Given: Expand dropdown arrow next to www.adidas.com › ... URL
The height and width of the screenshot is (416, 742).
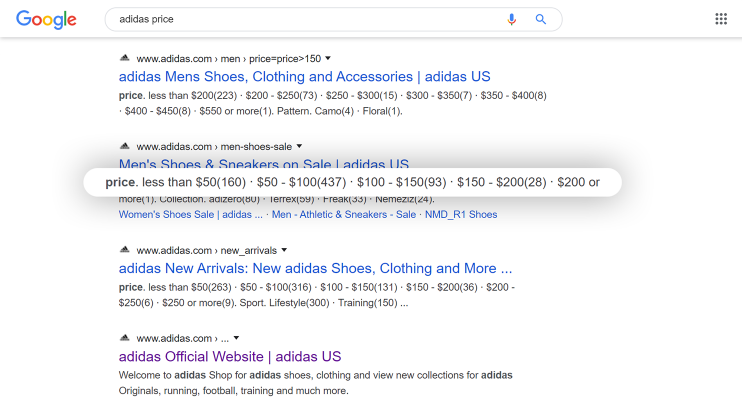Looking at the screenshot, I should click(236, 338).
